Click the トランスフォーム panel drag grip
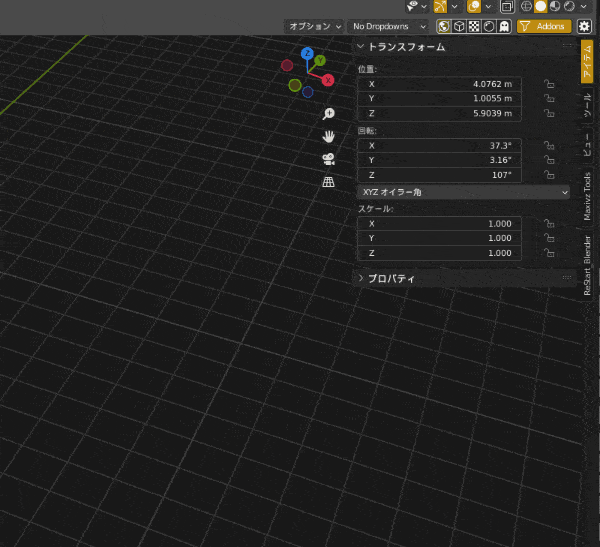The image size is (600, 547). pos(567,46)
